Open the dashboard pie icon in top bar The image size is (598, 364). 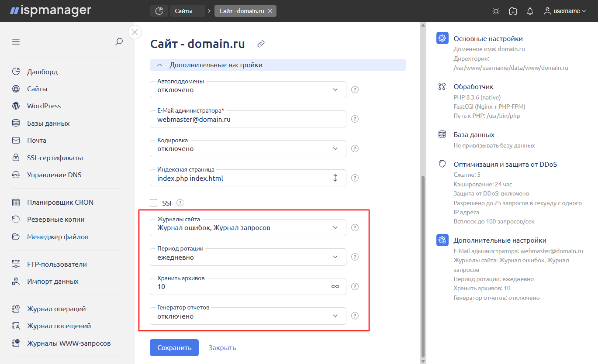click(159, 11)
